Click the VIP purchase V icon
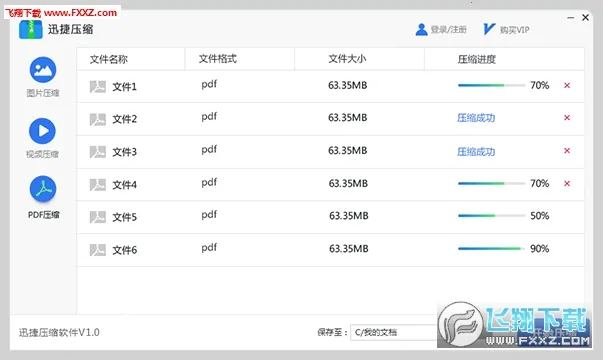This screenshot has height=360, width=603. (x=489, y=29)
